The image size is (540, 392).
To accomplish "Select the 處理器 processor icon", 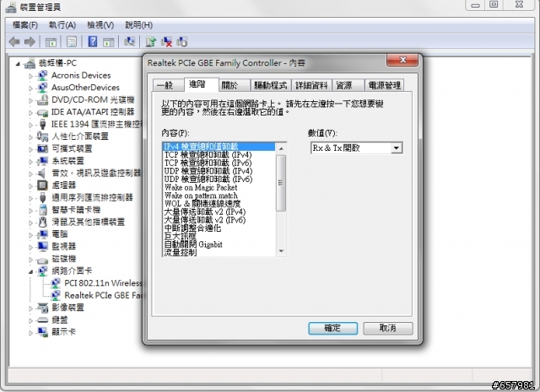I will [x=42, y=185].
